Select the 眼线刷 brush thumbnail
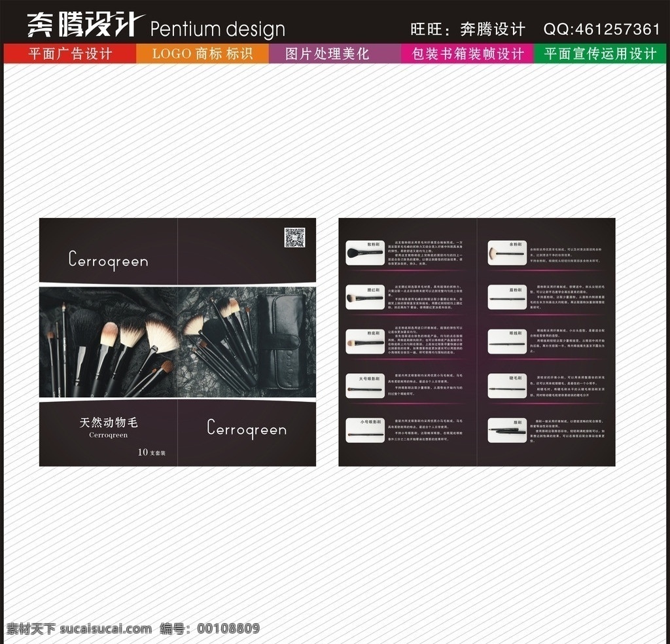 [507, 342]
